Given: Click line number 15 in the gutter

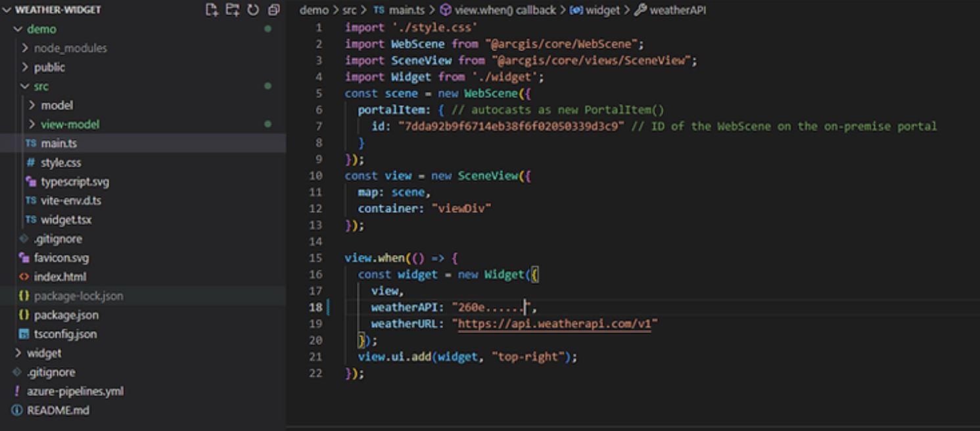Looking at the screenshot, I should tap(315, 258).
